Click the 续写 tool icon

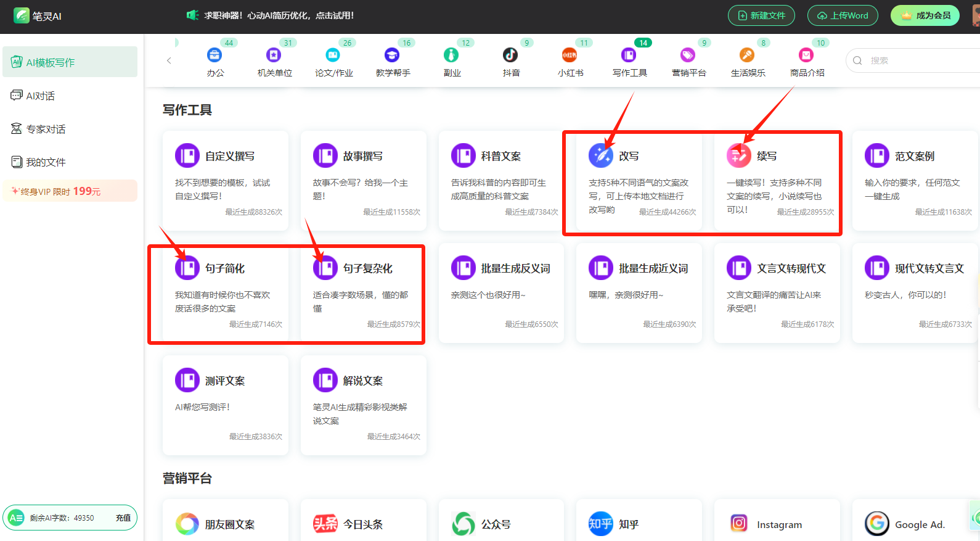pyautogui.click(x=739, y=155)
